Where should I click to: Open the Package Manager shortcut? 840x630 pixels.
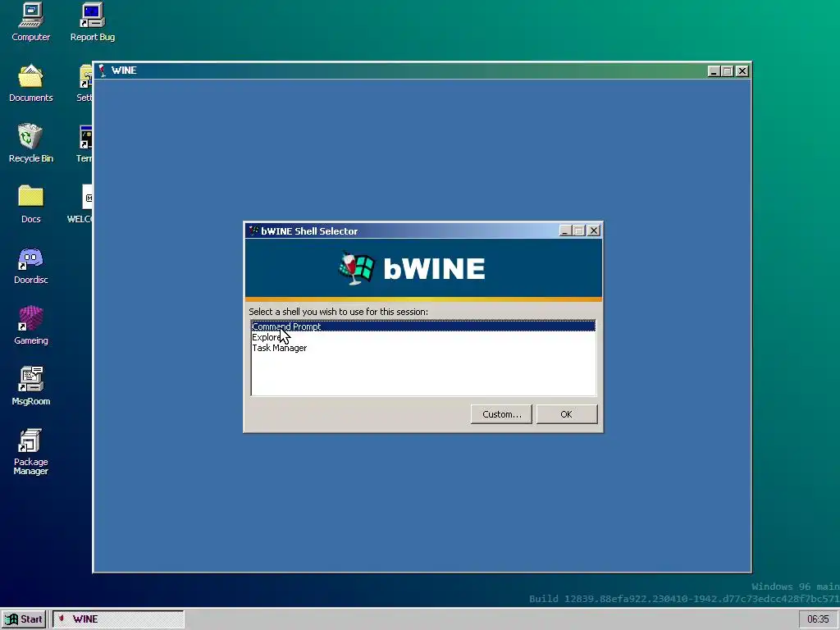[30, 452]
